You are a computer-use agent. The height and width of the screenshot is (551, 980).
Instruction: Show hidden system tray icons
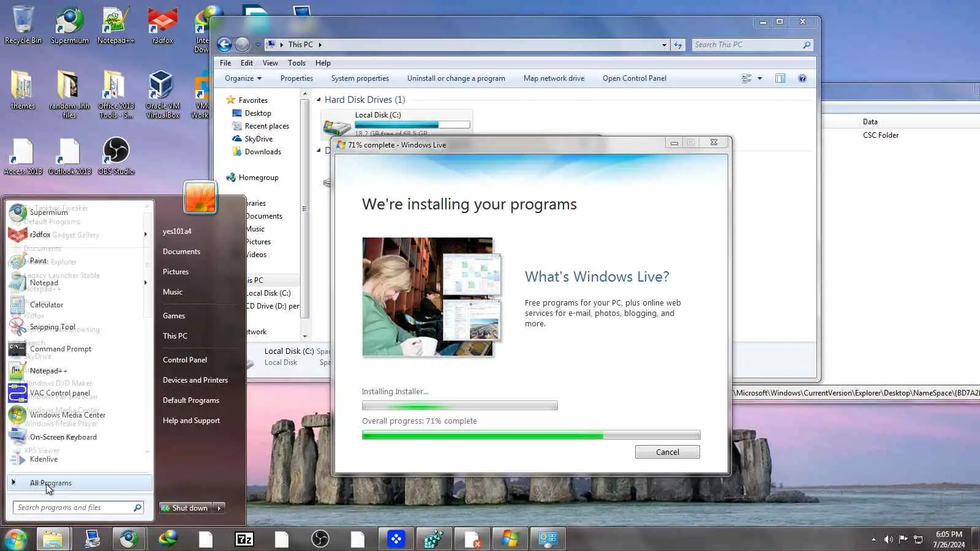873,539
